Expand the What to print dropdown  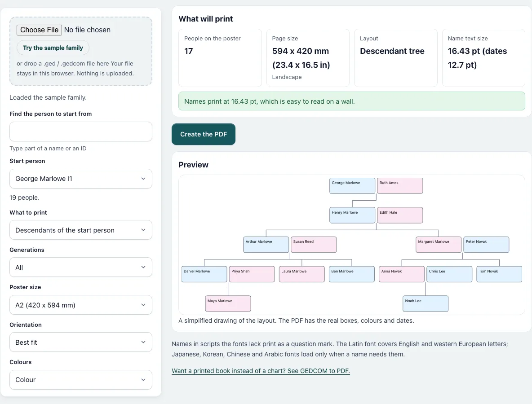coord(81,230)
